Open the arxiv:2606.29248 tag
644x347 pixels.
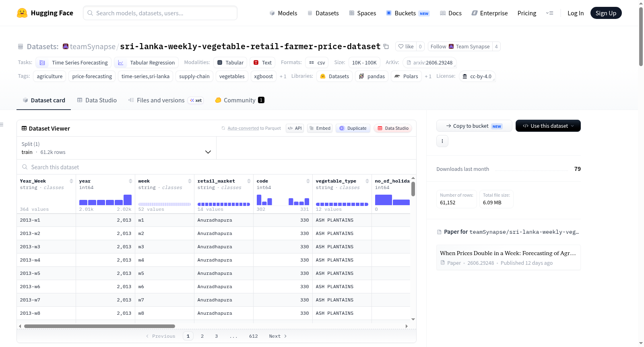pyautogui.click(x=429, y=62)
